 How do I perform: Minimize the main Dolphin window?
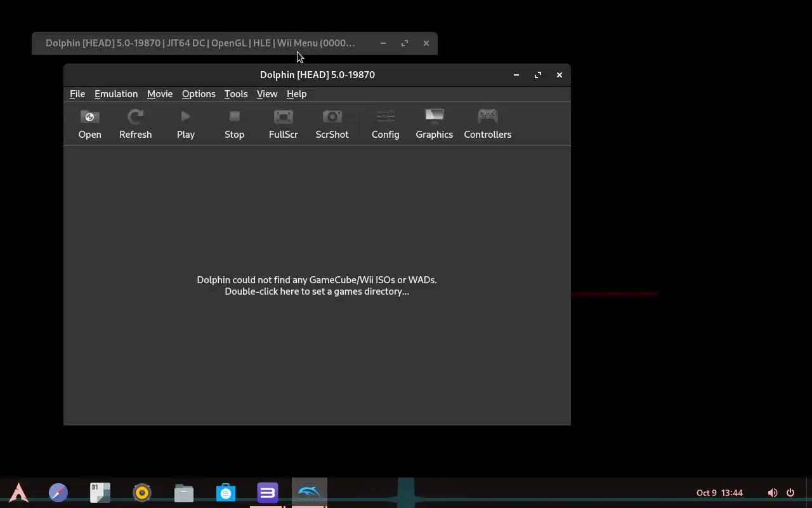click(x=516, y=75)
